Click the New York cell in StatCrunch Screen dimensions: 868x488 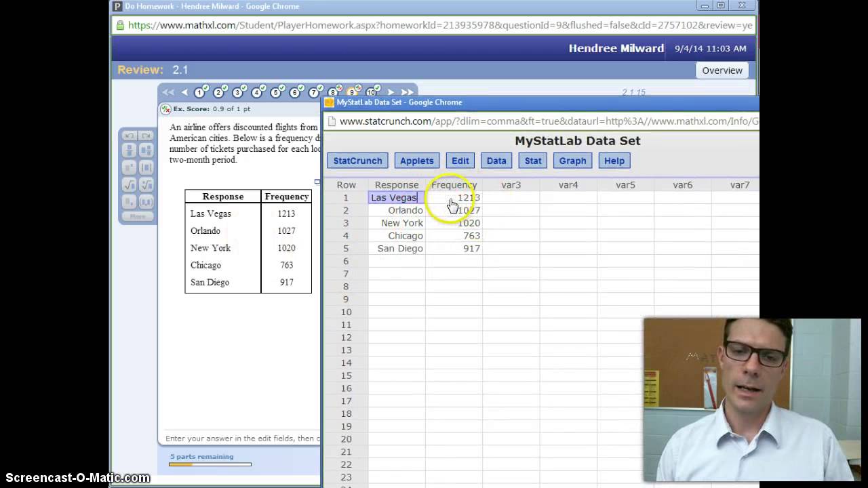[x=397, y=223]
